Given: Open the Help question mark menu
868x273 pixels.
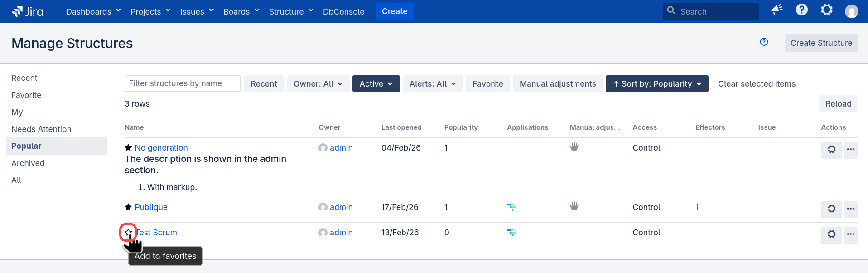Looking at the screenshot, I should point(802,10).
